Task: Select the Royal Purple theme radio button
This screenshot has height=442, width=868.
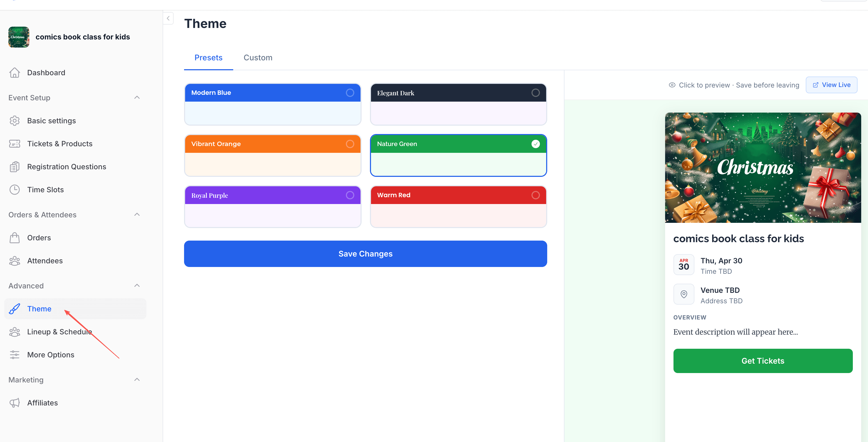Action: [x=350, y=195]
